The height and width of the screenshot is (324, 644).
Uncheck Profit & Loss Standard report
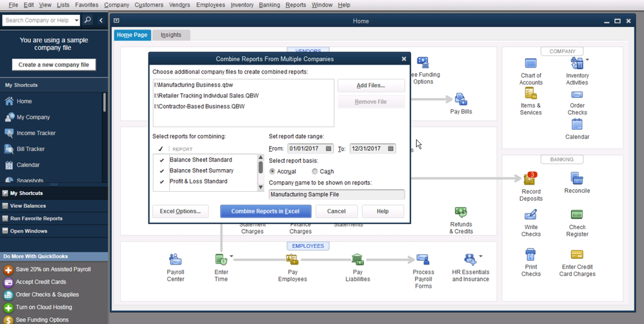(161, 181)
